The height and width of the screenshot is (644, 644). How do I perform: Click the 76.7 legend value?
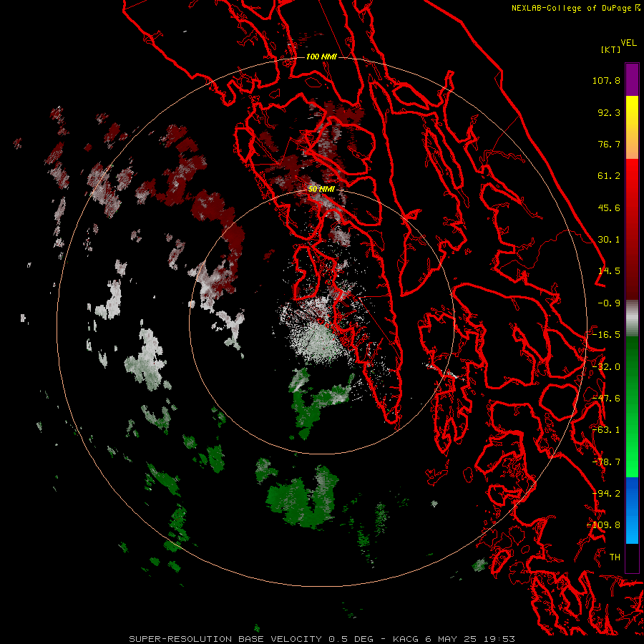(x=609, y=144)
